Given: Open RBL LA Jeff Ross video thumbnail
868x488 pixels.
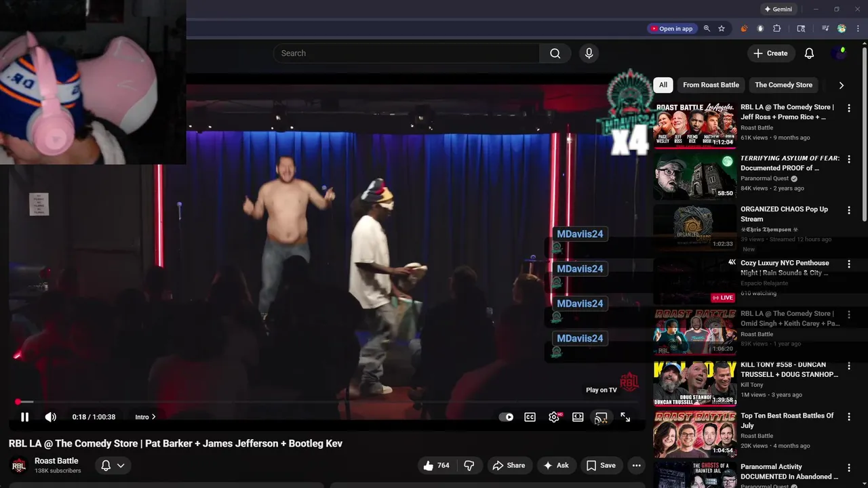Looking at the screenshot, I should [694, 125].
